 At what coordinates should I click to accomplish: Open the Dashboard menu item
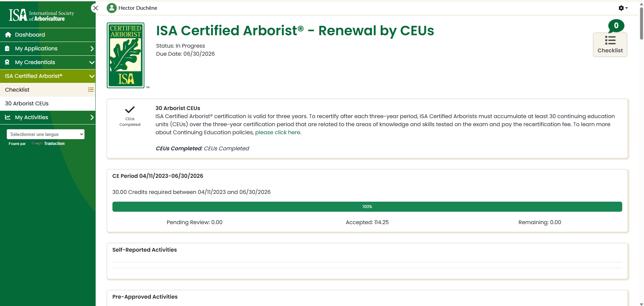pyautogui.click(x=30, y=35)
